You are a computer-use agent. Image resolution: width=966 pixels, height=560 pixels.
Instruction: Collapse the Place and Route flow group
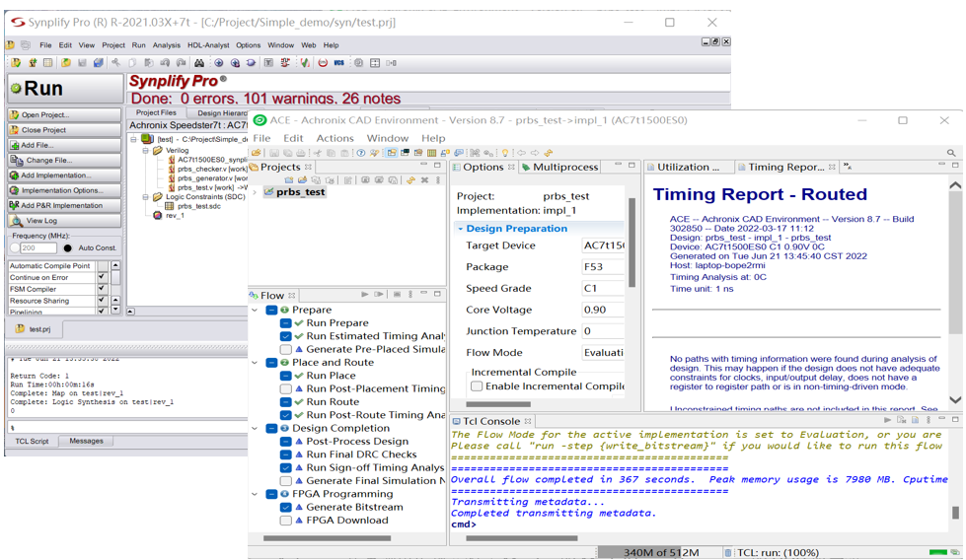[x=257, y=363]
